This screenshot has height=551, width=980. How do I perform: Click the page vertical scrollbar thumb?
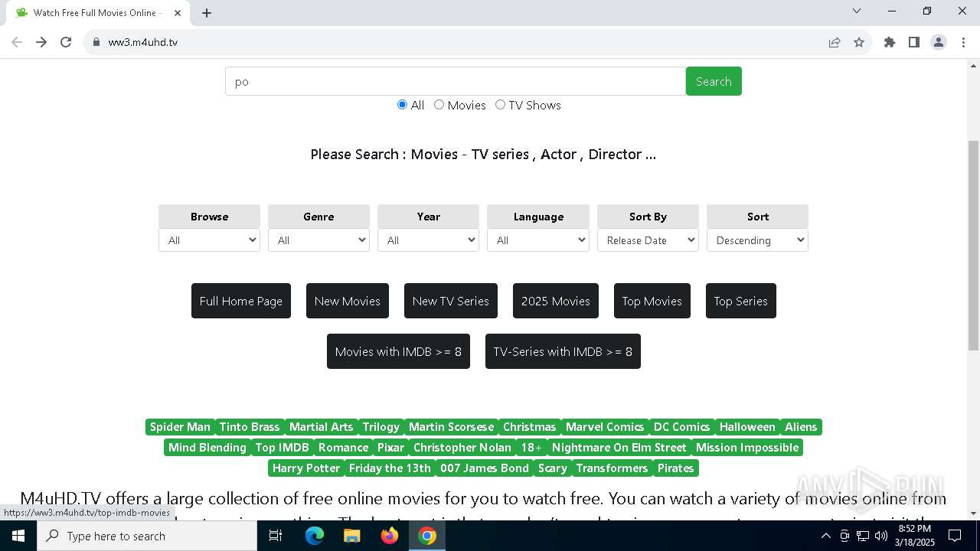click(974, 245)
